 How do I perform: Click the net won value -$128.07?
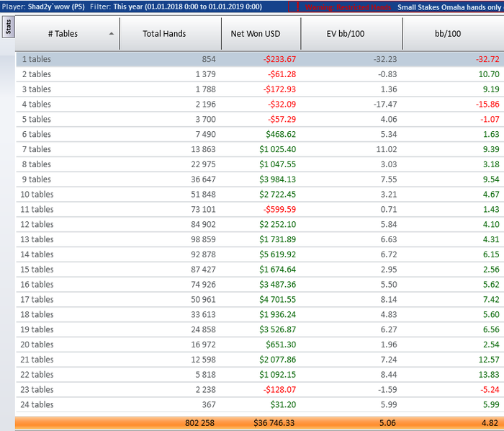pyautogui.click(x=279, y=389)
